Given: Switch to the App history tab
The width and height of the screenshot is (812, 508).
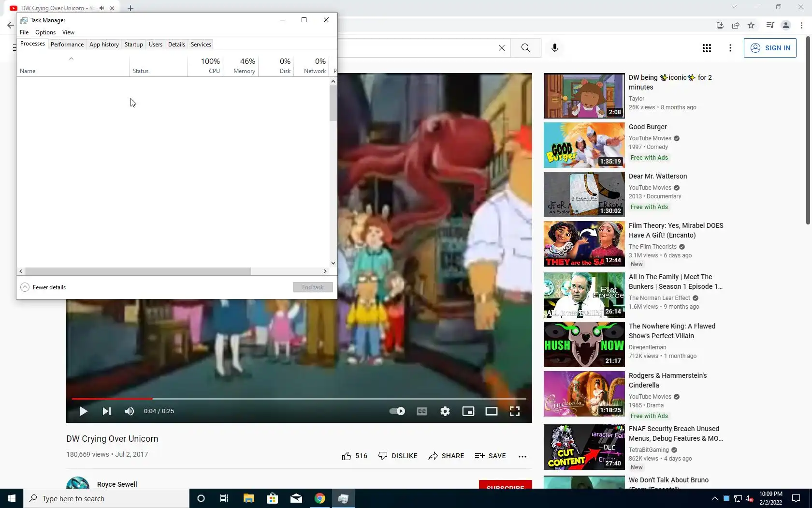Looking at the screenshot, I should pos(104,45).
